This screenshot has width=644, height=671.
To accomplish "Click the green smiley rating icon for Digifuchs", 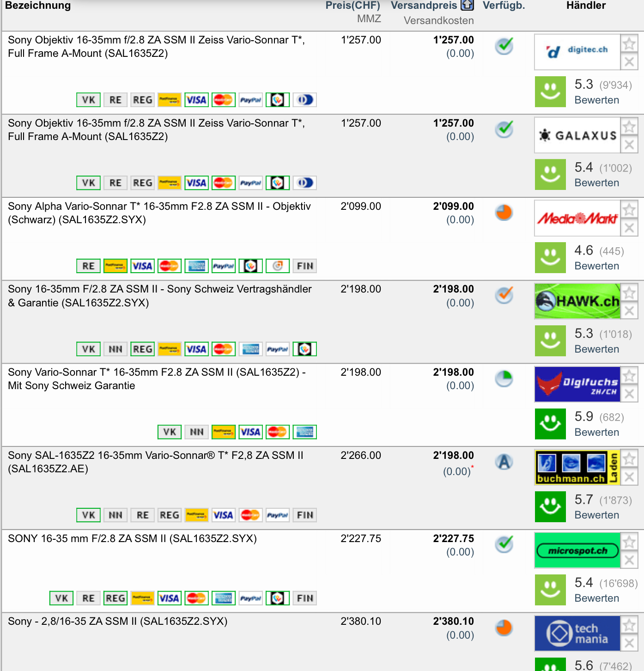I will click(x=550, y=424).
